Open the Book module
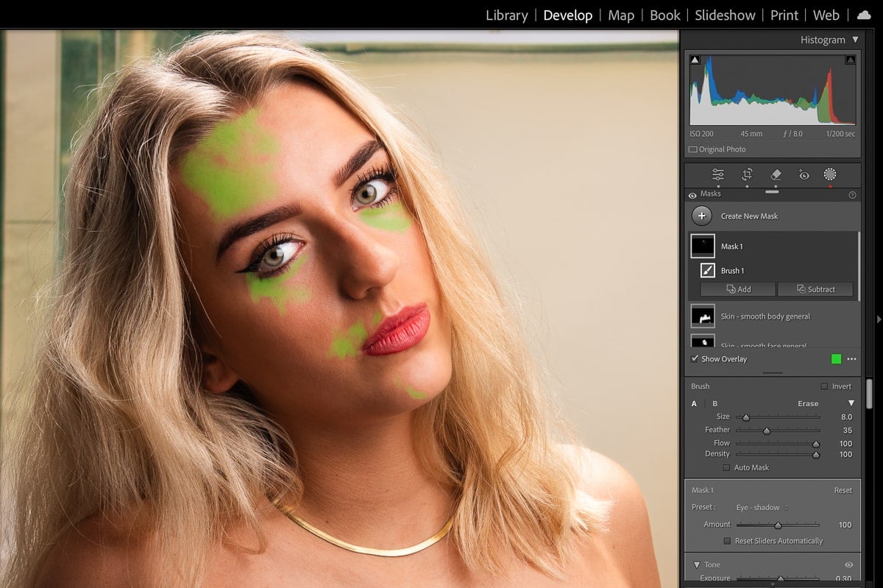883x588 pixels. [665, 15]
